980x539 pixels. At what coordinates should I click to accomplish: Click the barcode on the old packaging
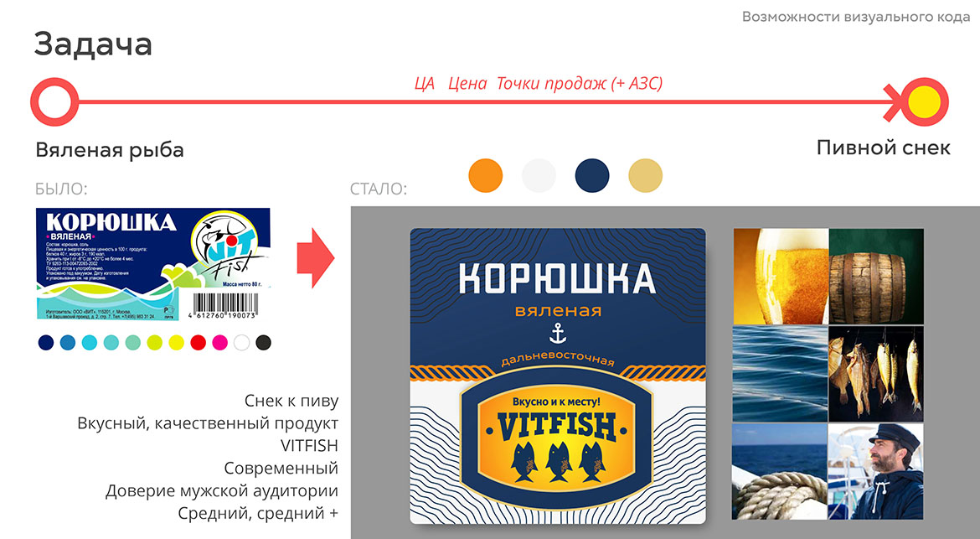point(224,307)
